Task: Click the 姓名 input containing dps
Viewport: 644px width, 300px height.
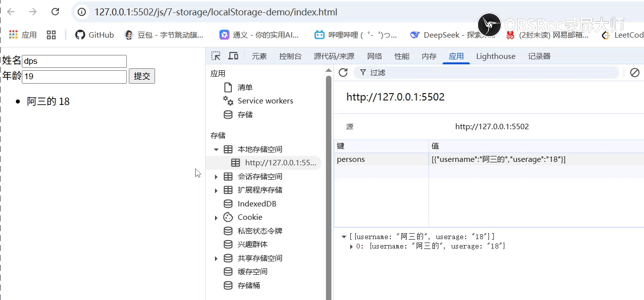Action: point(74,61)
